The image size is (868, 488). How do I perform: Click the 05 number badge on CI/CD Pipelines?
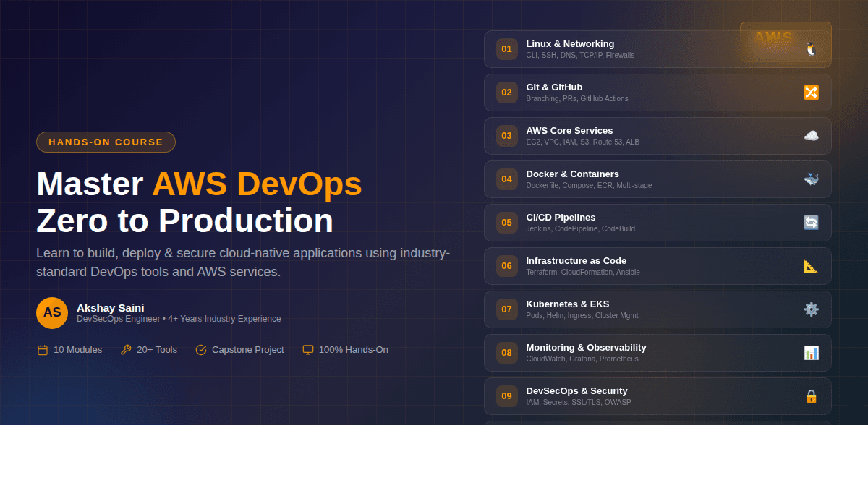[x=506, y=223]
